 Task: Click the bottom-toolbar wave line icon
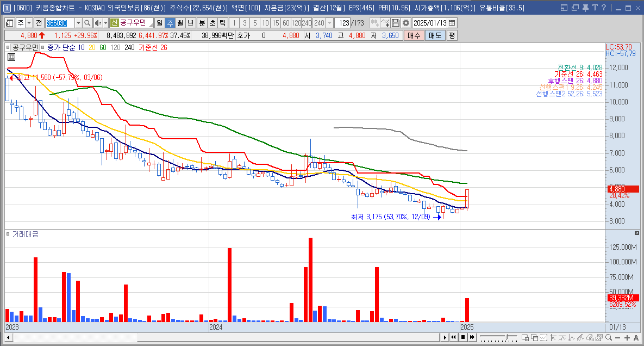pyautogui.click(x=562, y=338)
